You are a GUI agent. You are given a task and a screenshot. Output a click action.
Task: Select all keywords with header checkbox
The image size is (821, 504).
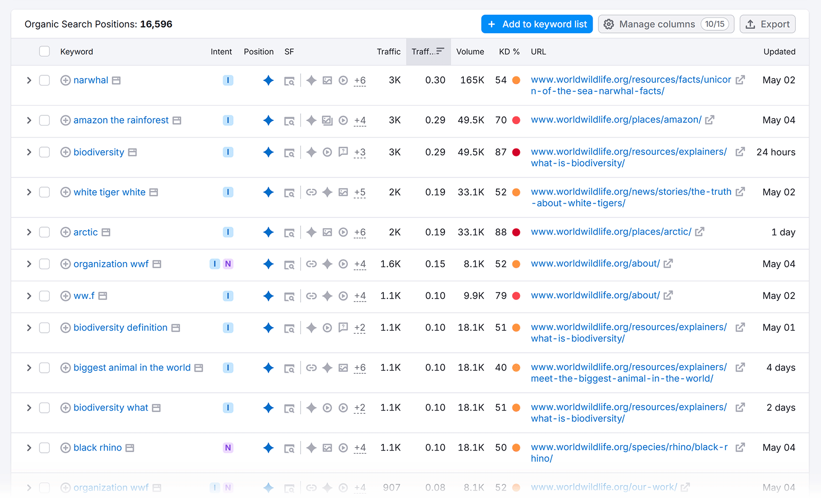(x=45, y=51)
